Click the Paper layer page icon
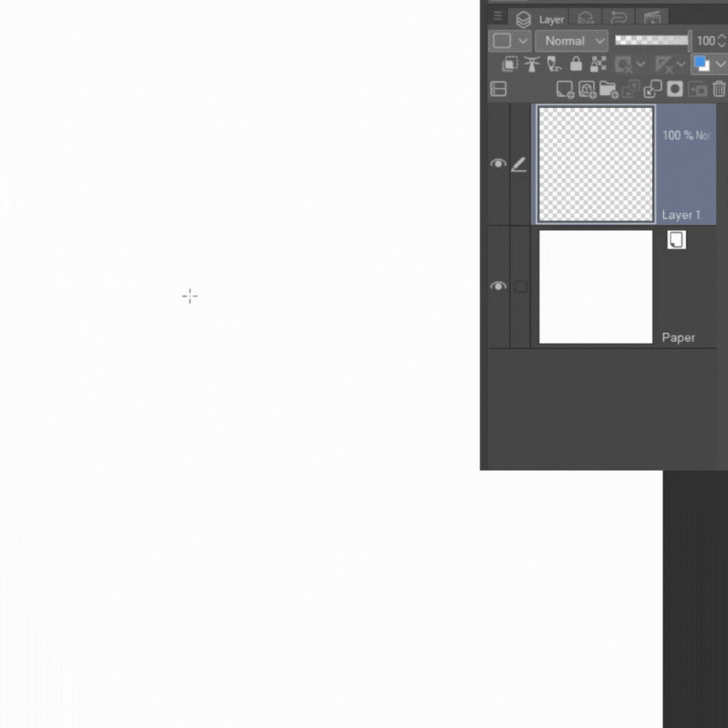This screenshot has height=728, width=728. click(x=677, y=240)
